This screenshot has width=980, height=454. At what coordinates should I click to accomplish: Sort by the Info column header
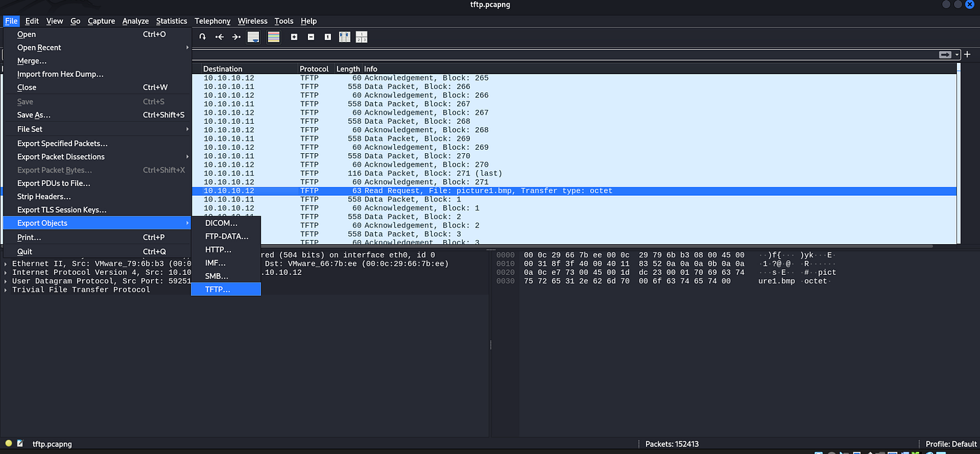click(x=658, y=69)
